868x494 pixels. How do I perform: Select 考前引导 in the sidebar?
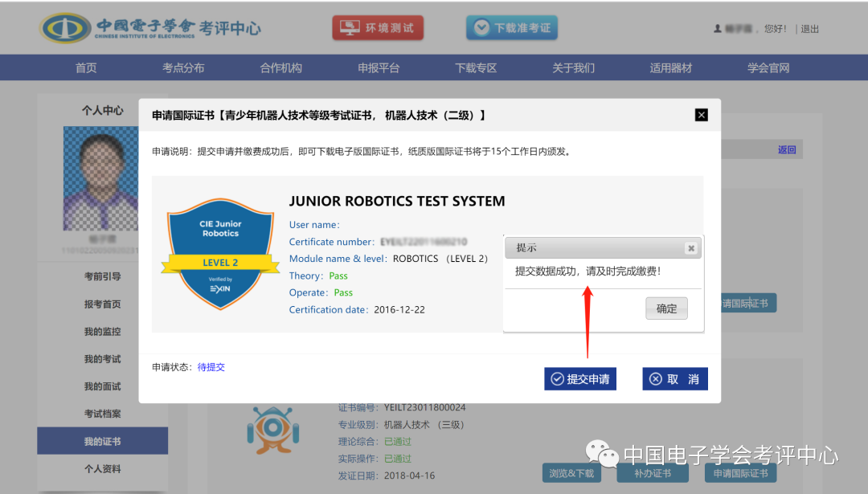point(102,277)
